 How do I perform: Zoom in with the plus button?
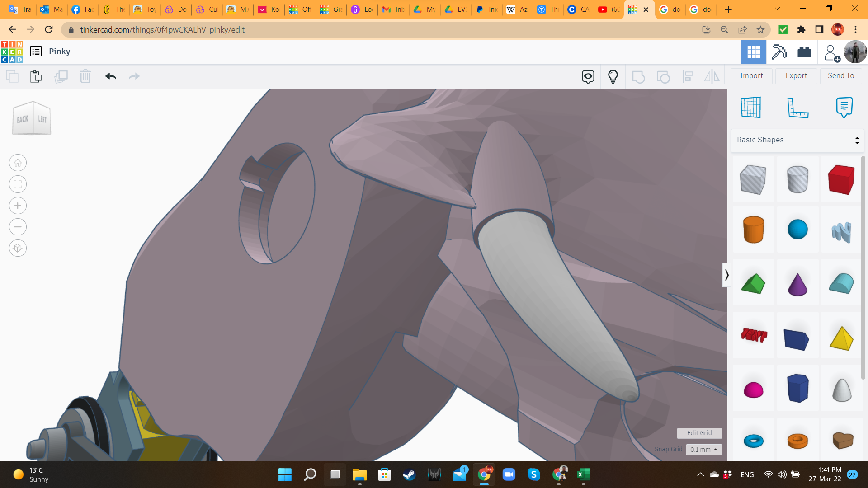pyautogui.click(x=18, y=206)
